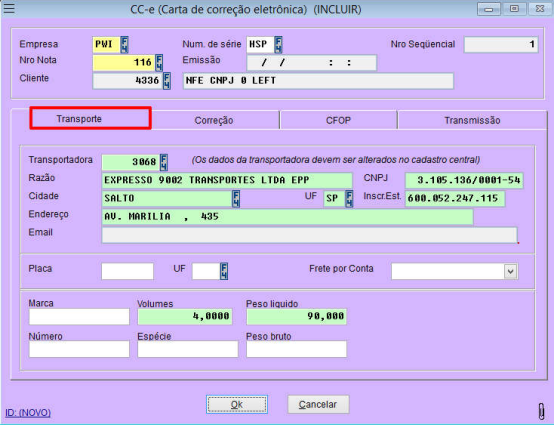Click the Cancelar button

coord(318,404)
